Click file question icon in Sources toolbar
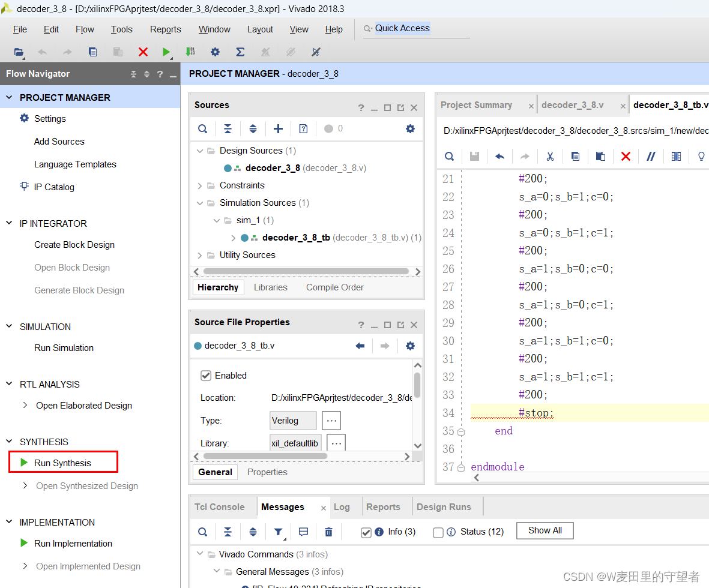 (x=303, y=129)
